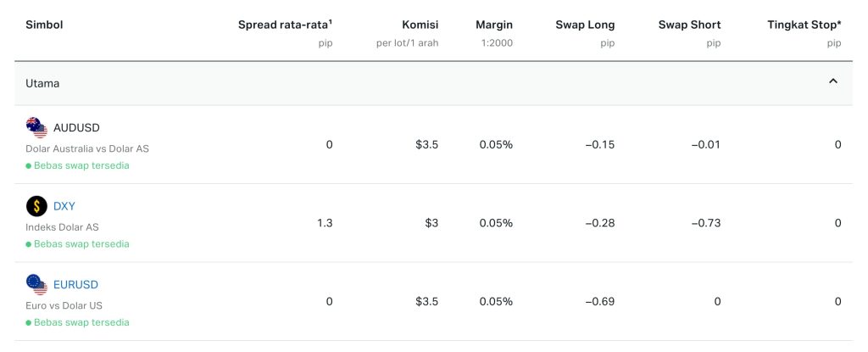Click the Swap Short column header
This screenshot has width=868, height=352.
pos(689,25)
